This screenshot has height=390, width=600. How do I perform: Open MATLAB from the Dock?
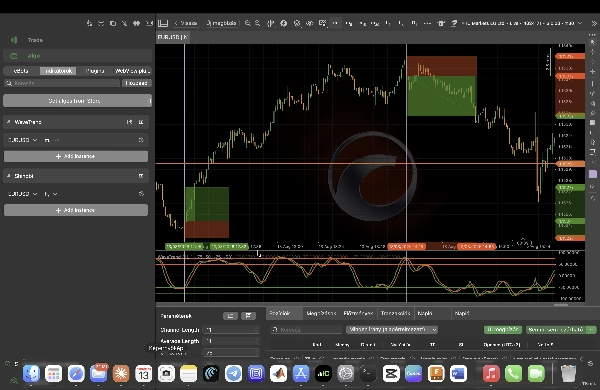[278, 373]
